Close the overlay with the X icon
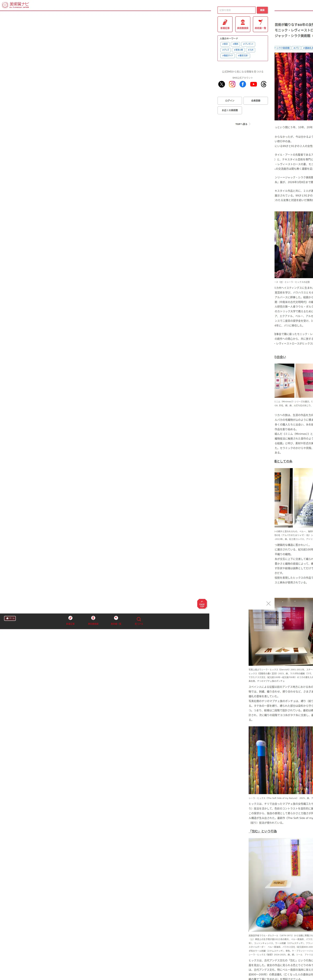Image resolution: width=313 pixels, height=980 pixels. coord(268,603)
